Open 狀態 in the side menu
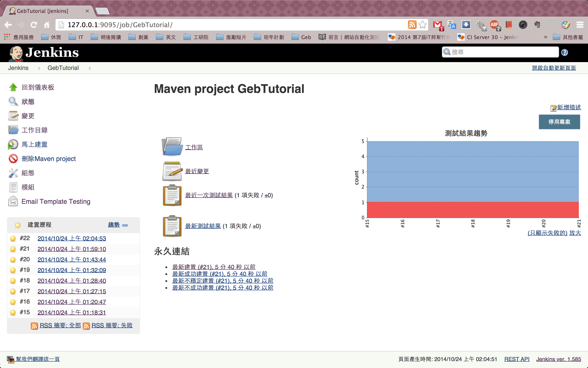588x368 pixels. tap(28, 102)
